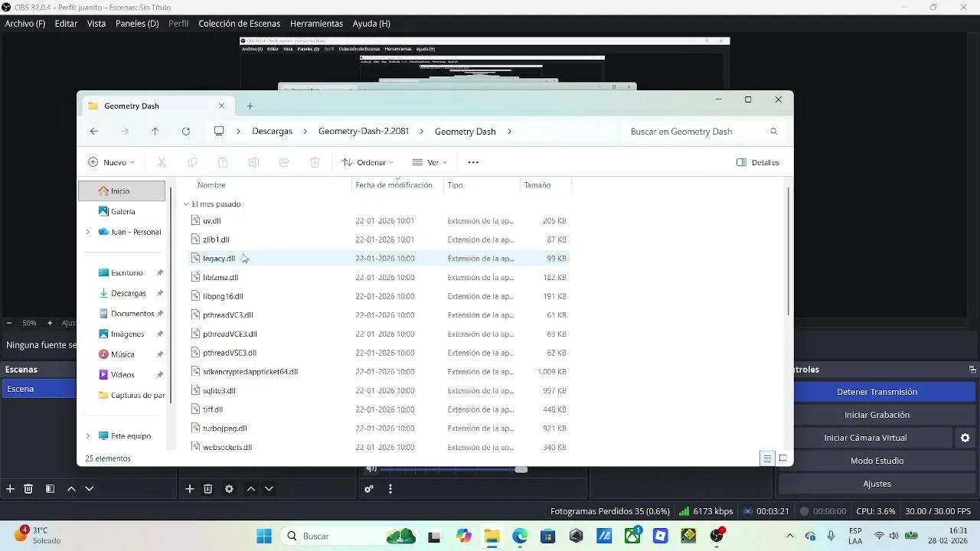The height and width of the screenshot is (551, 980).
Task: Click the Explorer file list vertical scrollbar
Action: (789, 250)
